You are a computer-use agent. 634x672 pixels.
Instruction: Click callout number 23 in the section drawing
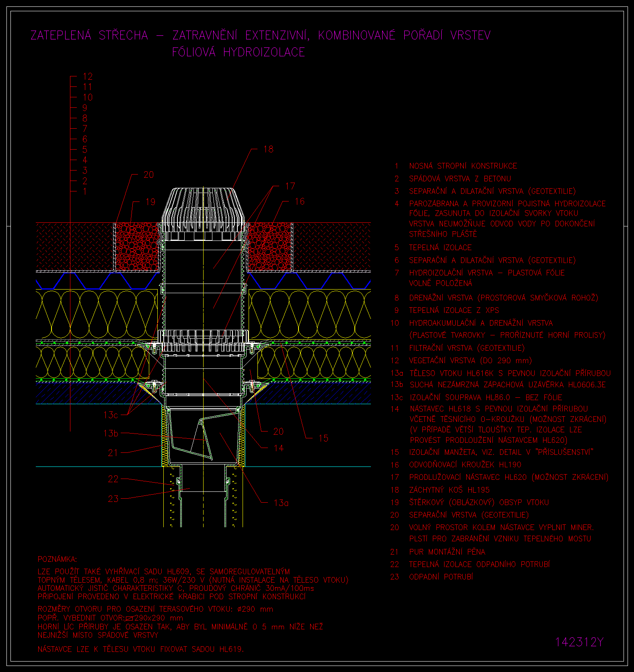(113, 499)
